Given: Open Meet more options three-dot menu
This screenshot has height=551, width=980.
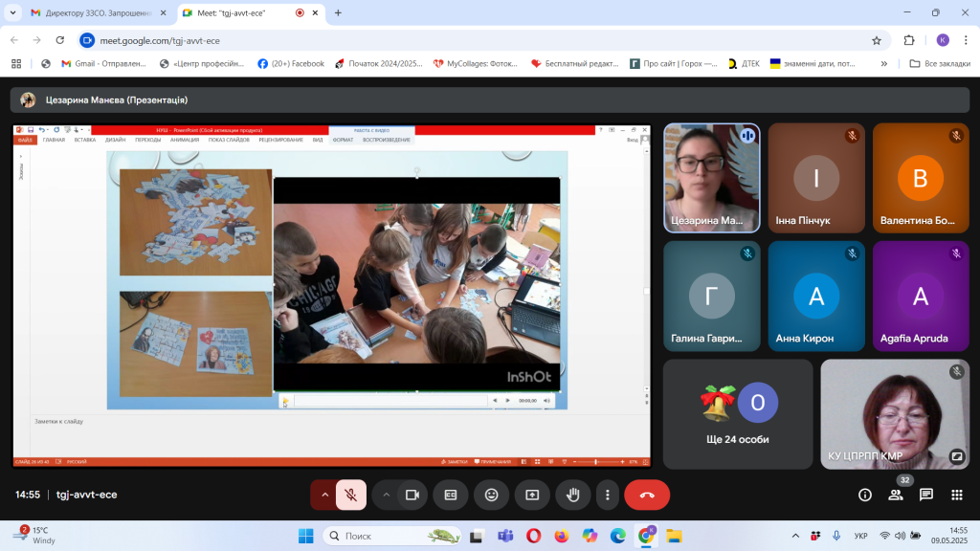Looking at the screenshot, I should [x=608, y=495].
